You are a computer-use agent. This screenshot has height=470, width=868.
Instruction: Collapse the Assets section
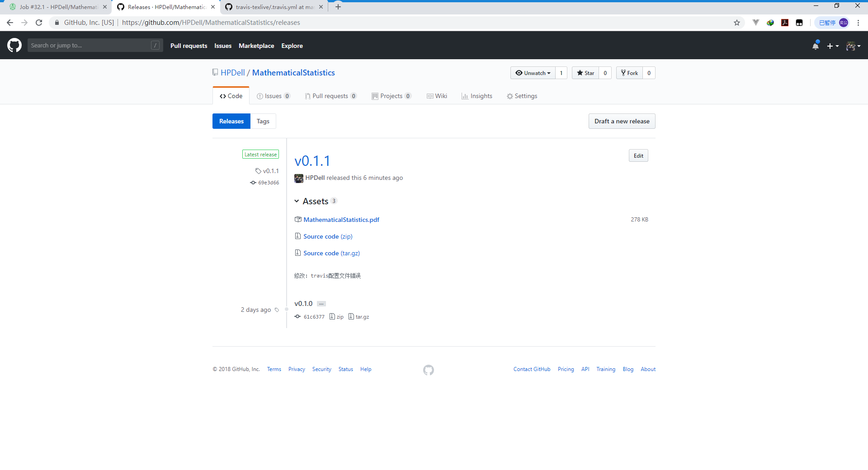click(297, 201)
